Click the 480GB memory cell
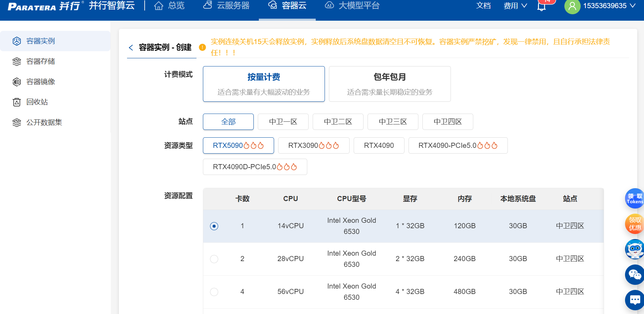This screenshot has height=314, width=644. coord(465,292)
